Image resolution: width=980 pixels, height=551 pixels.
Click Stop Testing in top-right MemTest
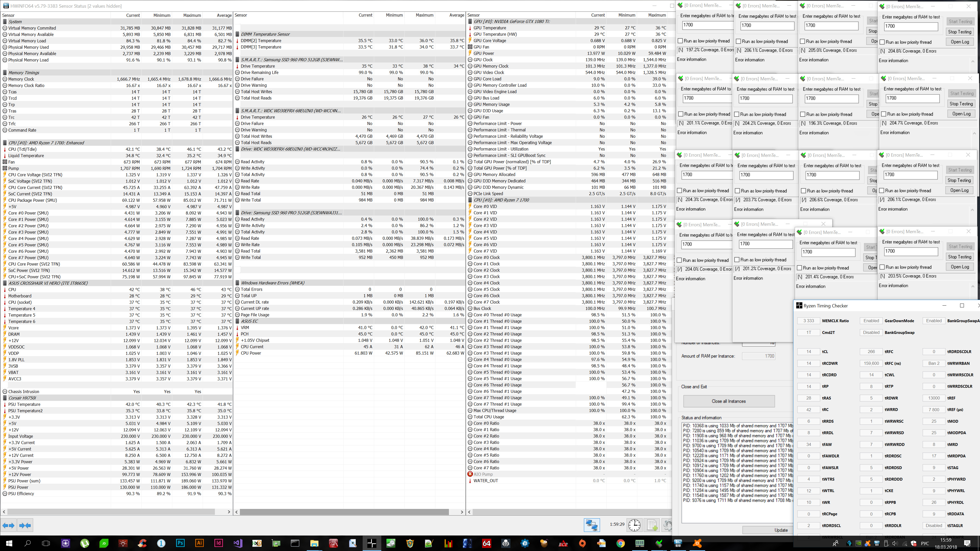pos(960,32)
